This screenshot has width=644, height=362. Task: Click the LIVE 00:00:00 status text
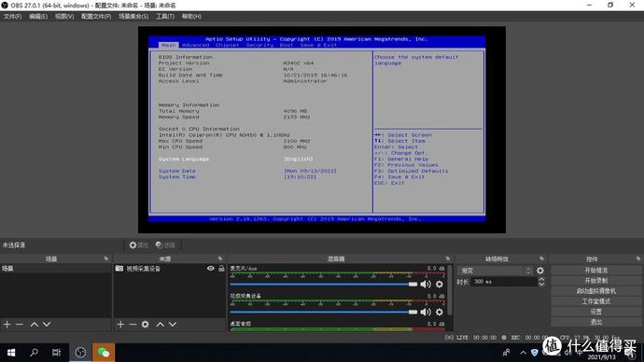[476, 338]
